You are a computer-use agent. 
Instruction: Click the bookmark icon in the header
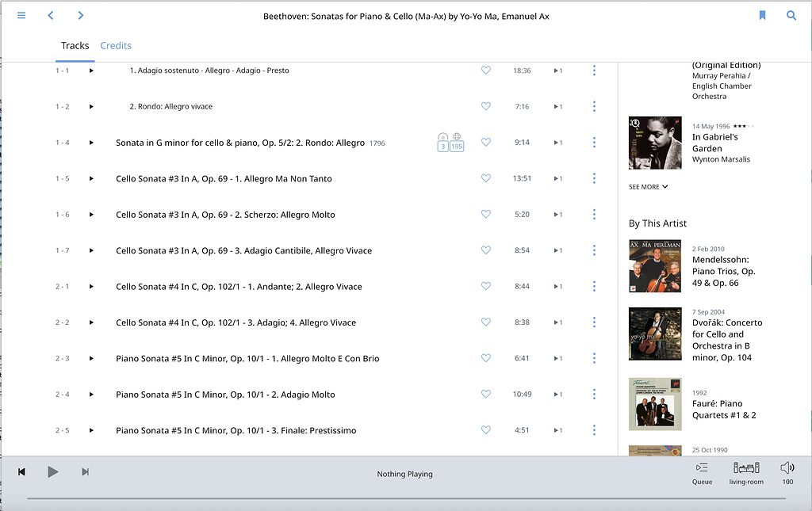[x=762, y=16]
